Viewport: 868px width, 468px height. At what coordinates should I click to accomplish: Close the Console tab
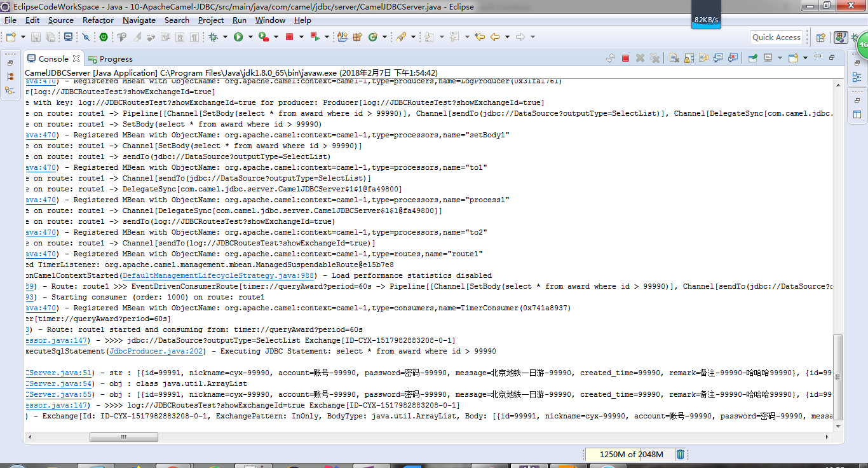click(x=76, y=59)
